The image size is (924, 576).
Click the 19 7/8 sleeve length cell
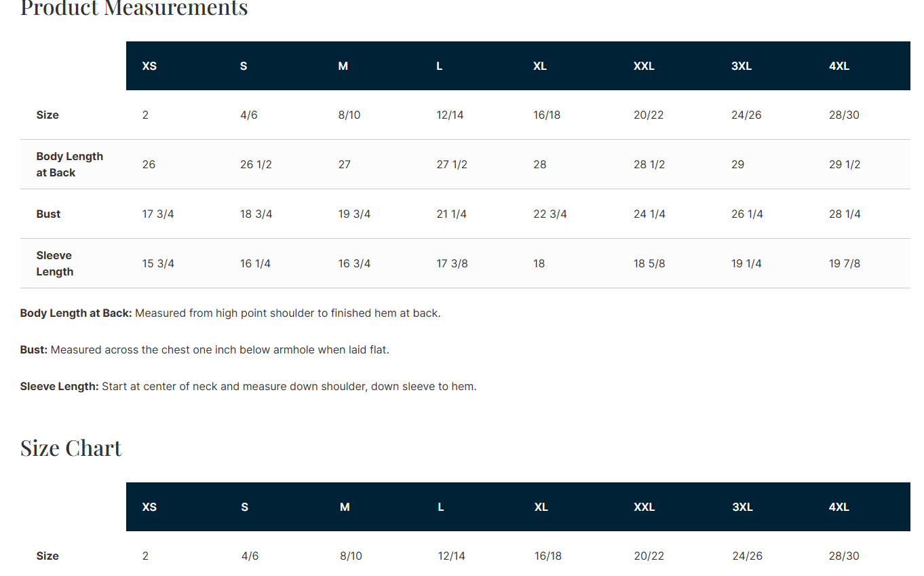(845, 263)
